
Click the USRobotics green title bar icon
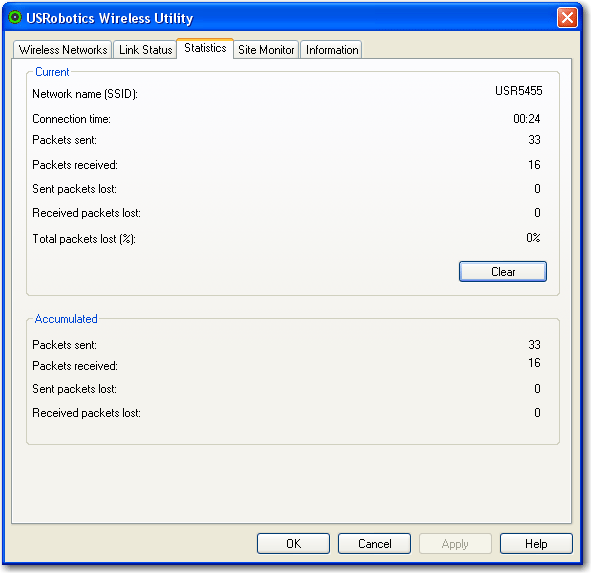(x=15, y=17)
